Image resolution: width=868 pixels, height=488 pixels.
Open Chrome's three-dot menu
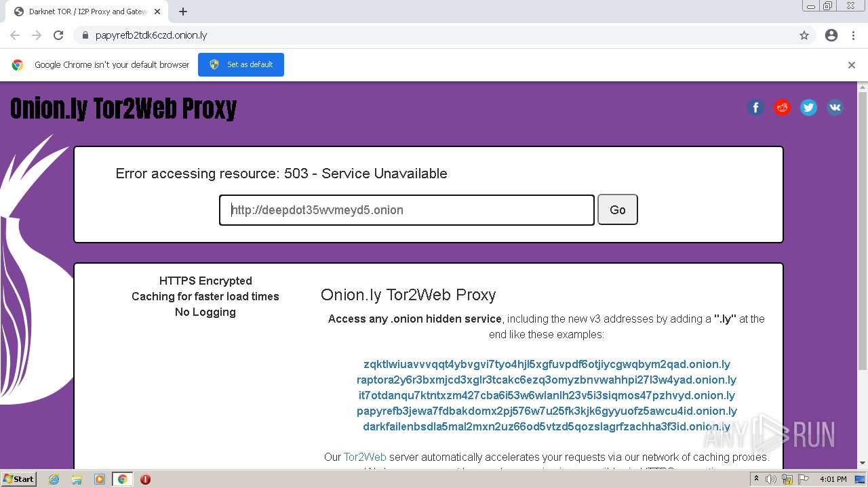(853, 35)
